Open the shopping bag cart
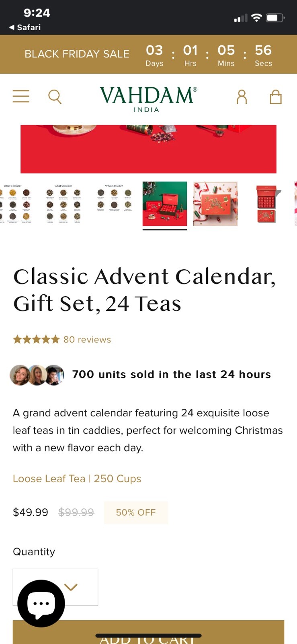Image resolution: width=297 pixels, height=644 pixels. pos(276,97)
